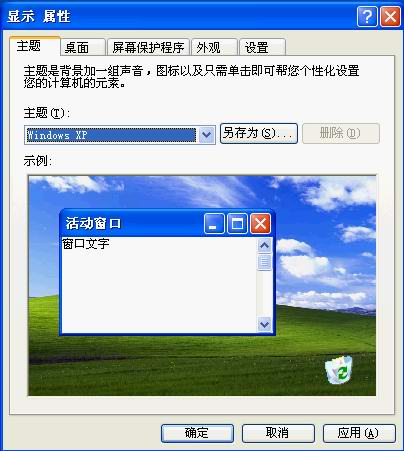
Task: Click the red close icon in preview window
Action: point(260,223)
